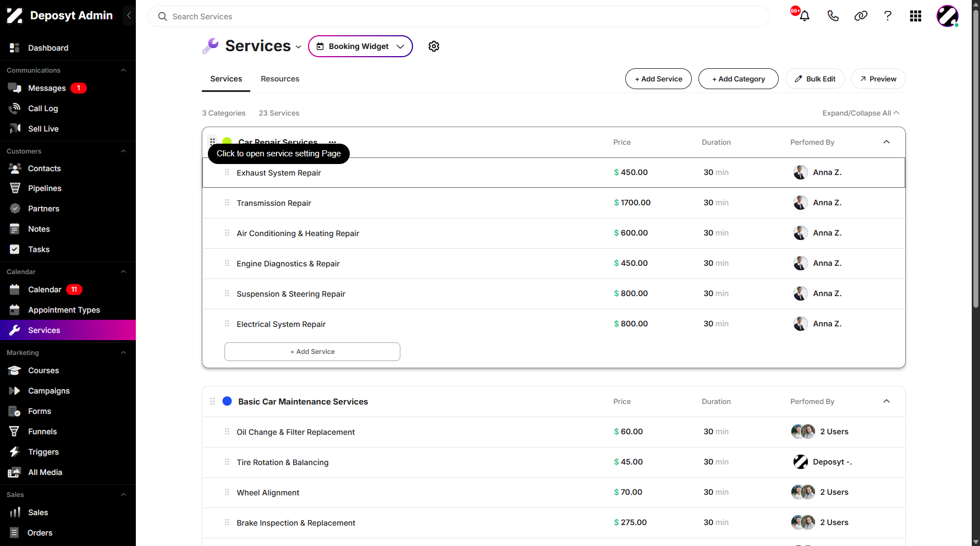Grab the Exhaust System Repair drag handle
Viewport: 980px width, 546px height.
(227, 172)
